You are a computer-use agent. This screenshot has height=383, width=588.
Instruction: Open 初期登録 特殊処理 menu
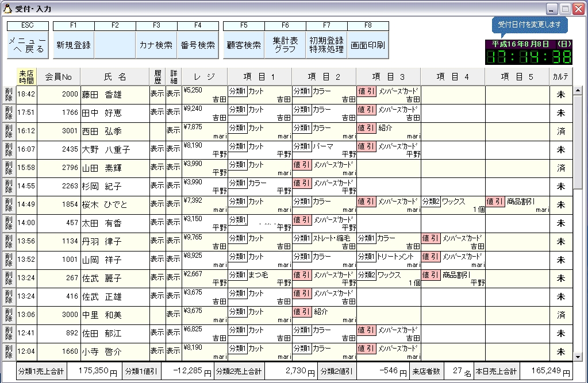pyautogui.click(x=326, y=45)
